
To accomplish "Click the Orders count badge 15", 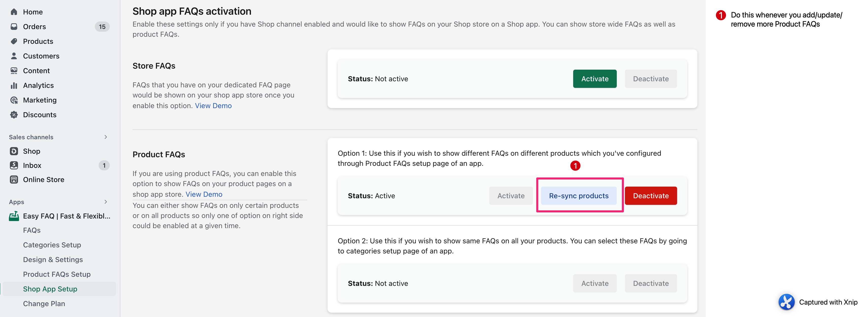I will (x=102, y=27).
